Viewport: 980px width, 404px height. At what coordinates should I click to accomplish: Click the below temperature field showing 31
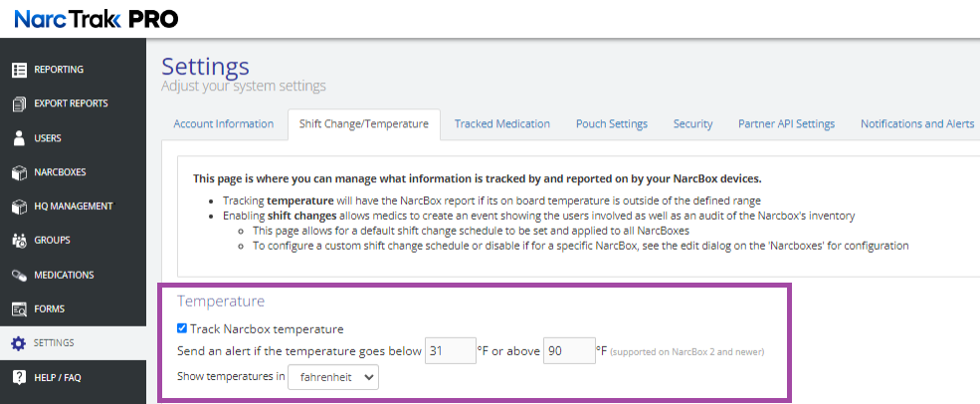tap(450, 350)
